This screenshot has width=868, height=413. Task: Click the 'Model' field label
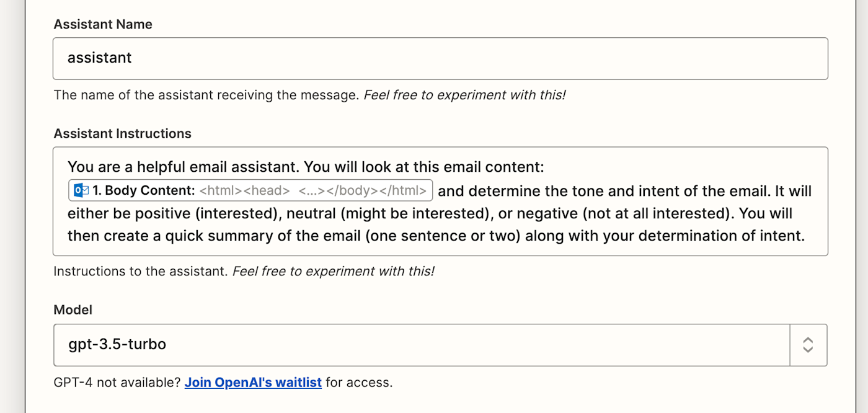pos(73,309)
